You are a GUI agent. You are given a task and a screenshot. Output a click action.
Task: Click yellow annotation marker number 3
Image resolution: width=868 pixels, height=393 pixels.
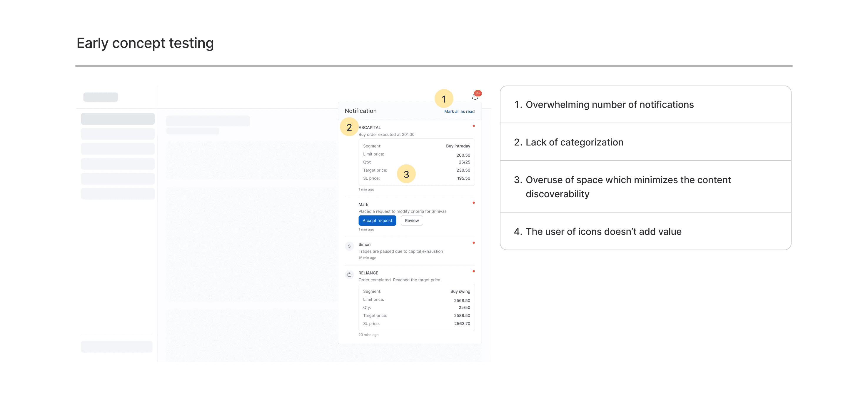click(x=406, y=174)
